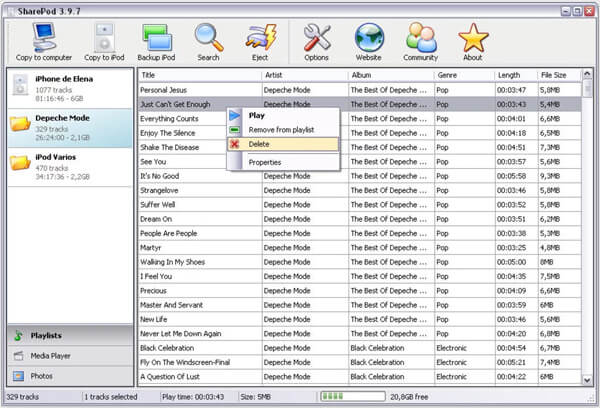This screenshot has width=600, height=408.
Task: Click the Play time 00:03:43 status entry
Action: coord(193,397)
